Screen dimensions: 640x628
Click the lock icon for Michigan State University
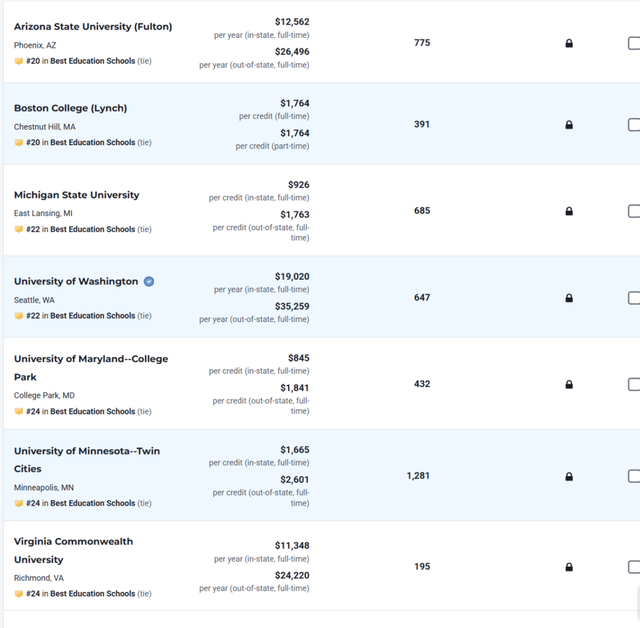coord(569,211)
